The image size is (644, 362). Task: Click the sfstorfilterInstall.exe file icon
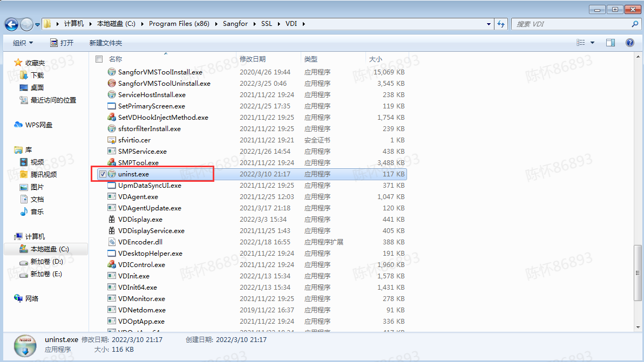pos(112,128)
